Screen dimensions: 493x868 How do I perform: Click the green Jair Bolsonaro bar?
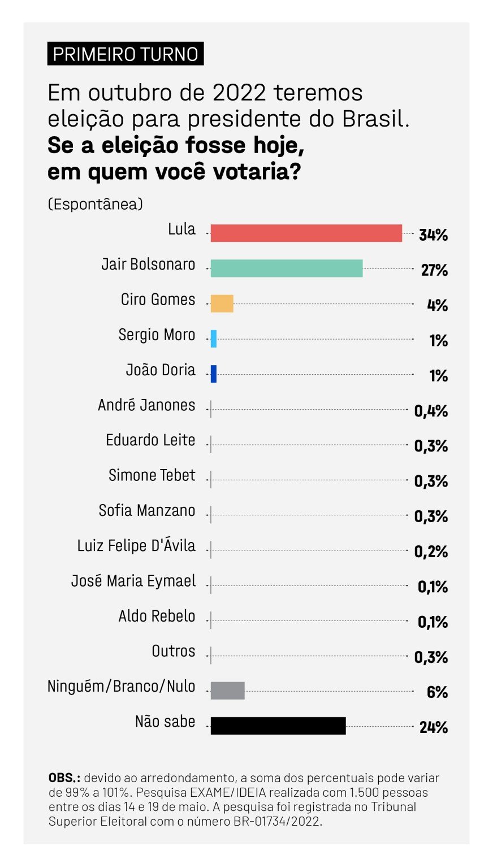(286, 268)
